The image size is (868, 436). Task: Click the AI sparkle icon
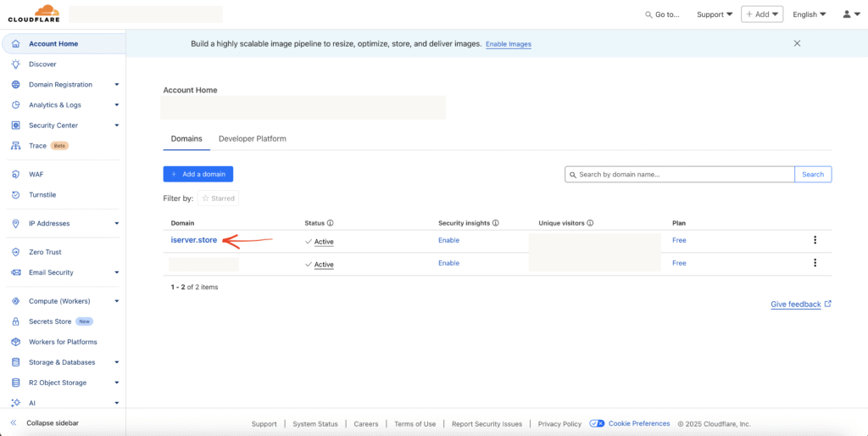point(16,403)
